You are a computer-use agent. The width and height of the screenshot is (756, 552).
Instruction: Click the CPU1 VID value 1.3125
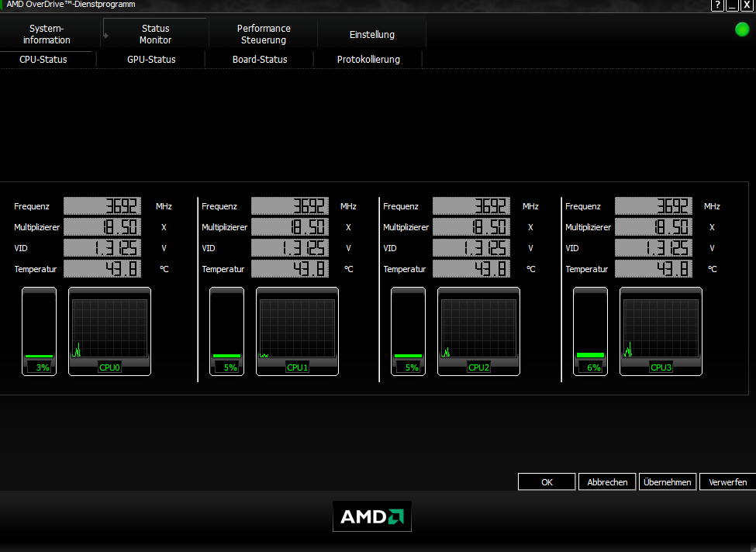pyautogui.click(x=290, y=248)
